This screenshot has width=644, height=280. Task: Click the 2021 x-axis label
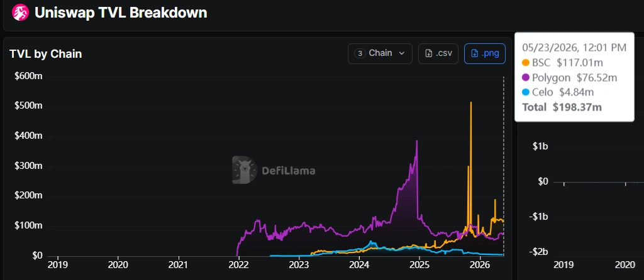pos(179,264)
